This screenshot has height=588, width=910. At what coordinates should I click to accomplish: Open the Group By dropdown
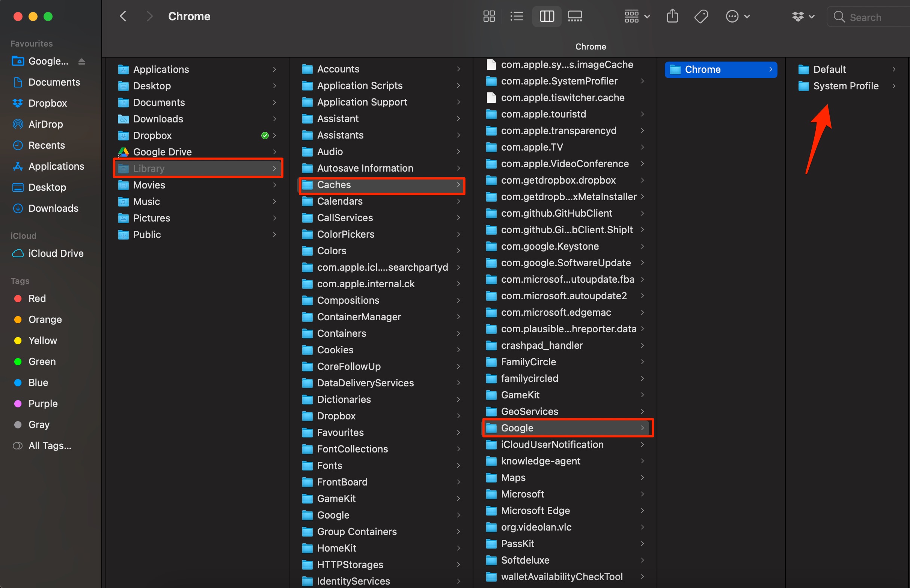coord(637,17)
